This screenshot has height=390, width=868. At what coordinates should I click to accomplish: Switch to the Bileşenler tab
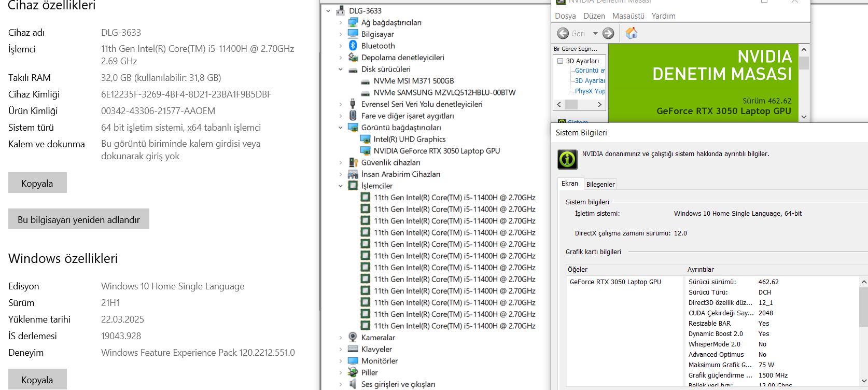[x=600, y=184]
